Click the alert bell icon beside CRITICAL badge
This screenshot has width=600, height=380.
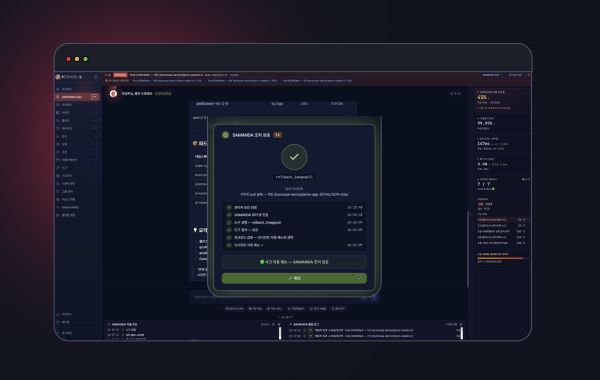pyautogui.click(x=109, y=75)
